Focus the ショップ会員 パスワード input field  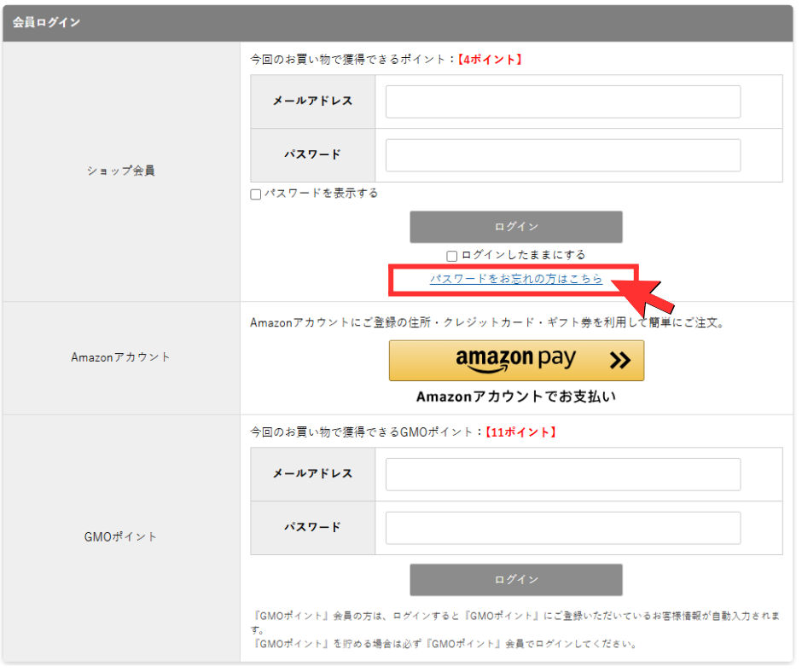point(562,155)
